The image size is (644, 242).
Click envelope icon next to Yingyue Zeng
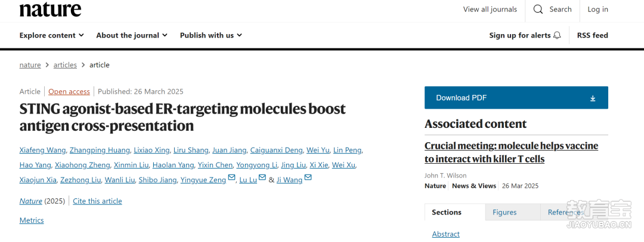point(231,178)
